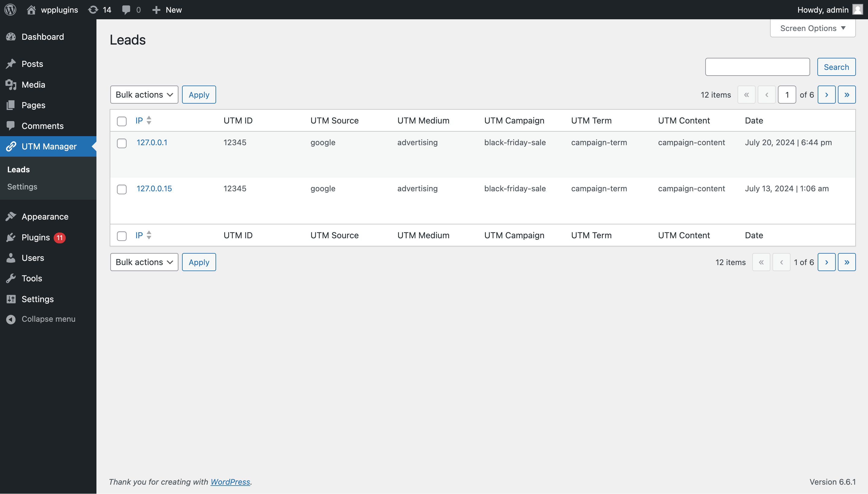The width and height of the screenshot is (868, 494).
Task: Click Apply to execute bulk action
Action: point(199,94)
